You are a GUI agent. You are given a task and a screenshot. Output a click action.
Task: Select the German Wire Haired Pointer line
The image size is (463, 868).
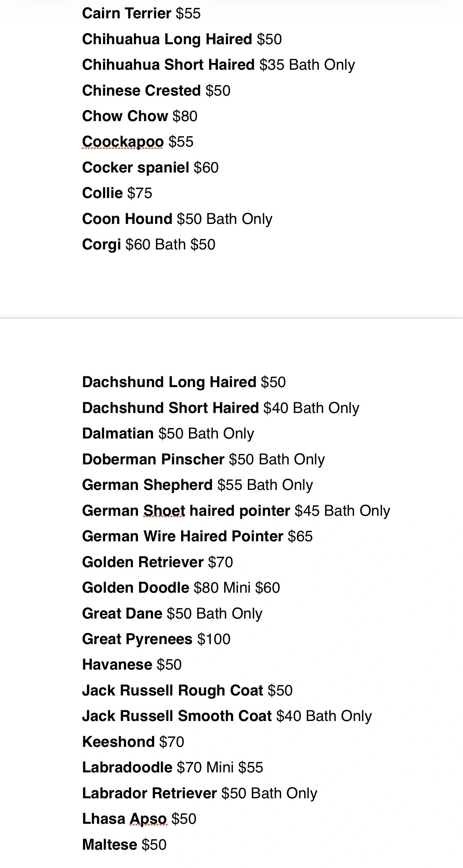[x=197, y=536]
